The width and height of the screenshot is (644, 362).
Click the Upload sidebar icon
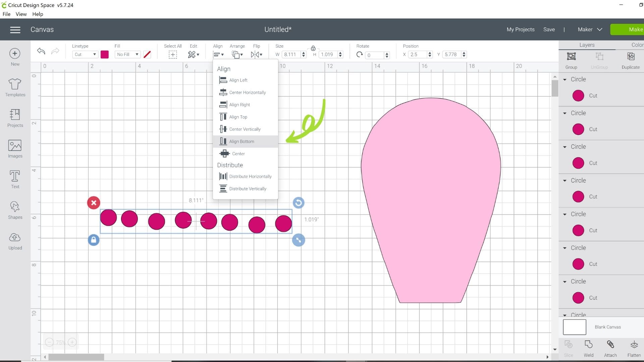point(15,240)
